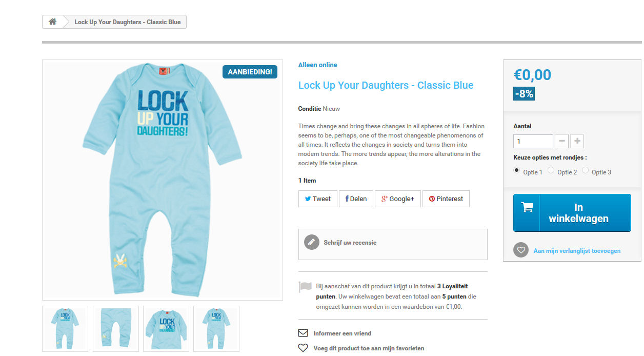Screen dimensions: 644x356
Task: Share the product via Tweet button
Action: point(318,199)
